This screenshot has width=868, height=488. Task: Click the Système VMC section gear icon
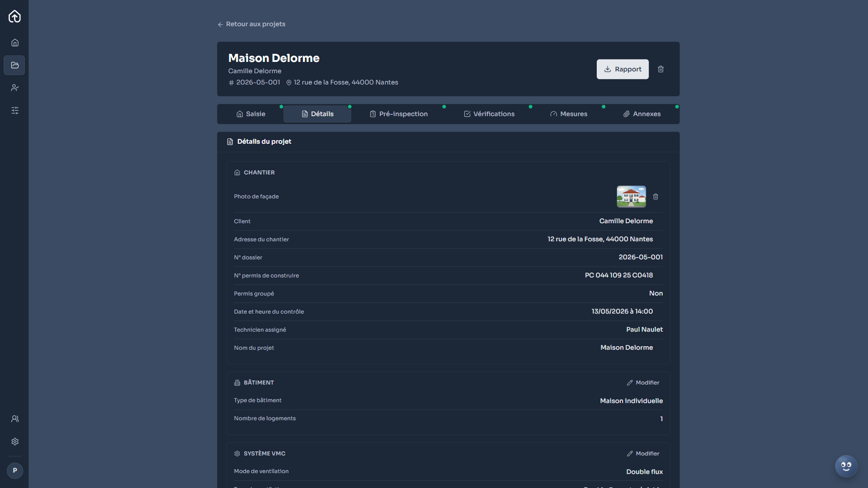point(237,454)
